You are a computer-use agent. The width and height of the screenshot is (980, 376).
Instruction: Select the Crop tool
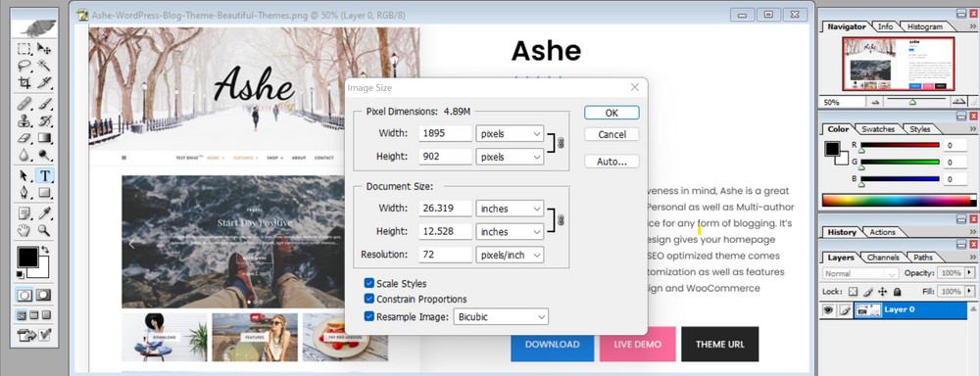(24, 82)
